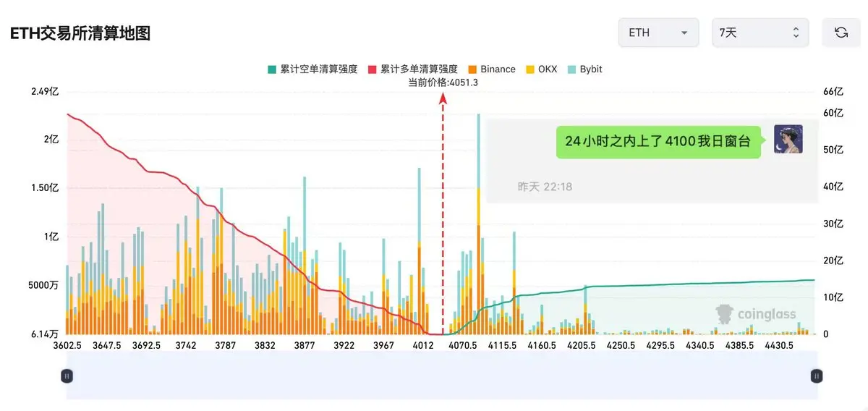Click the 5000万 left axis label
868x411 pixels.
click(43, 285)
